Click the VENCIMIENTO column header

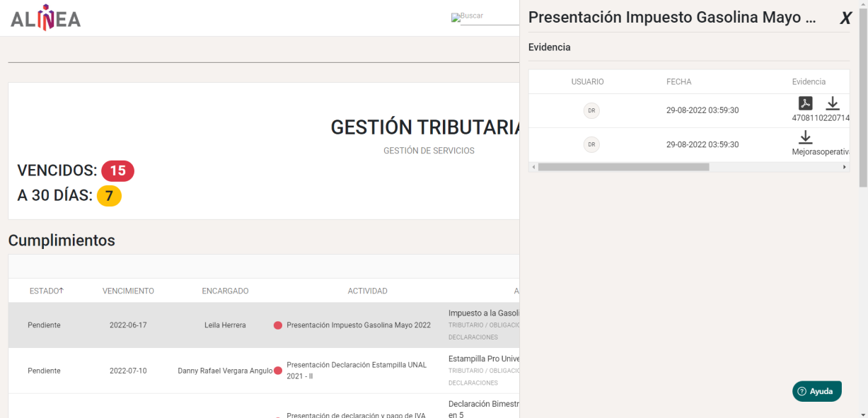[x=128, y=291]
